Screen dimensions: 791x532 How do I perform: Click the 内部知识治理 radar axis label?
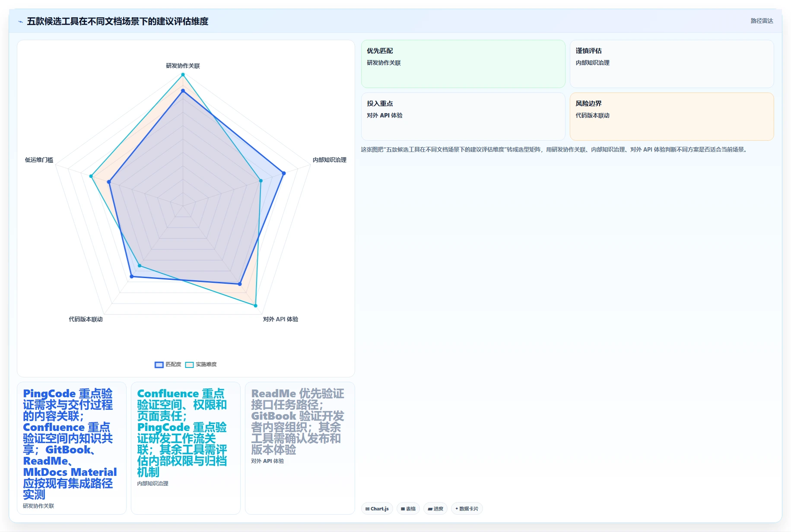pyautogui.click(x=330, y=160)
